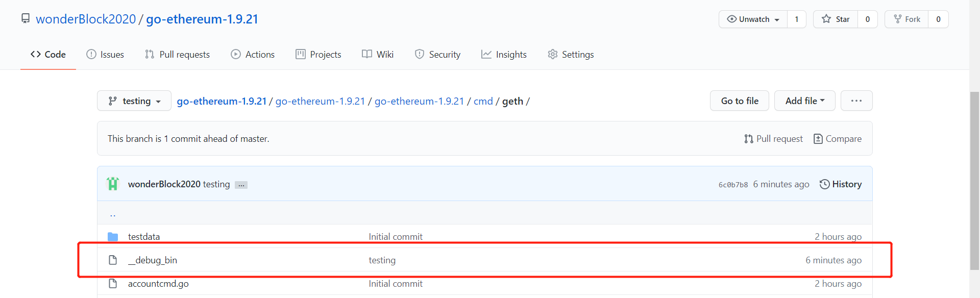Open the Pull requests tab
This screenshot has height=298, width=980.
(177, 54)
